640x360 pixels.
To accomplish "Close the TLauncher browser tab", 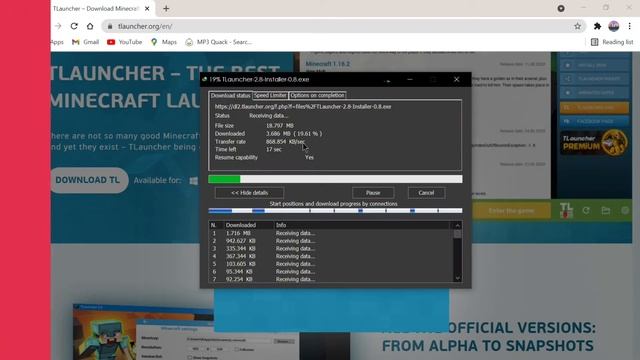I will (x=147, y=9).
